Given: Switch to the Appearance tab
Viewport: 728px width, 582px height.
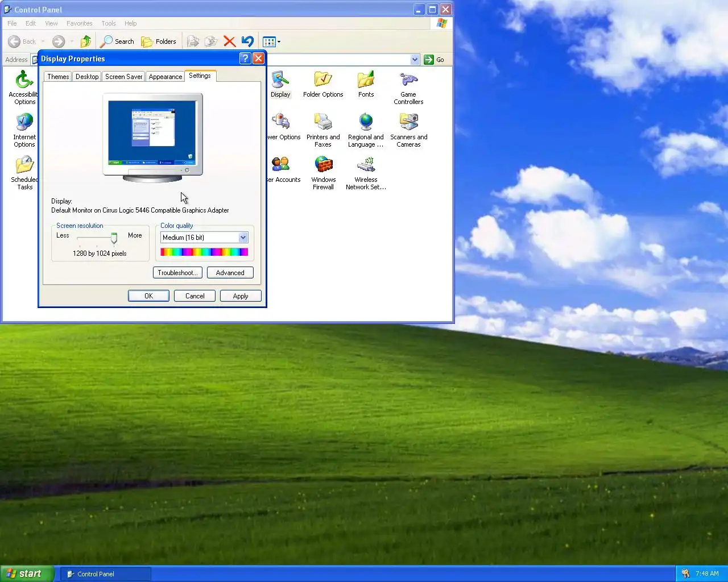Looking at the screenshot, I should coord(166,77).
